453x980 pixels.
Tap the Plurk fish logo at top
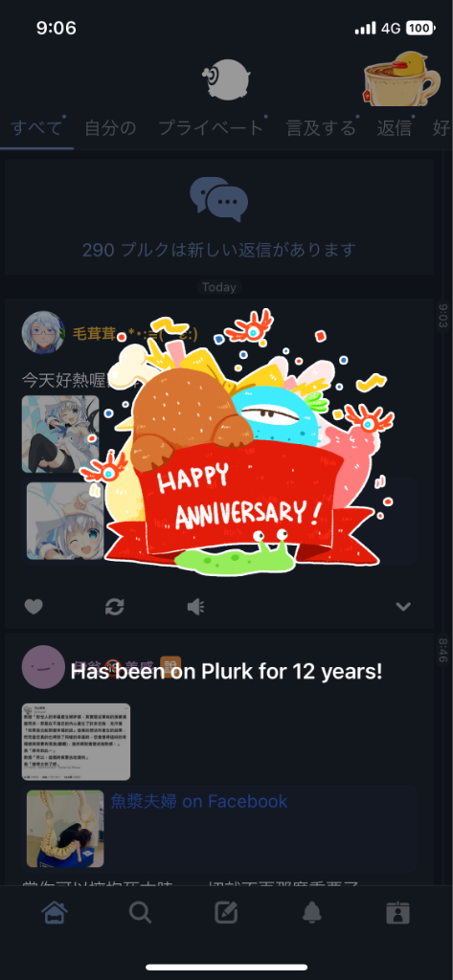[225, 79]
